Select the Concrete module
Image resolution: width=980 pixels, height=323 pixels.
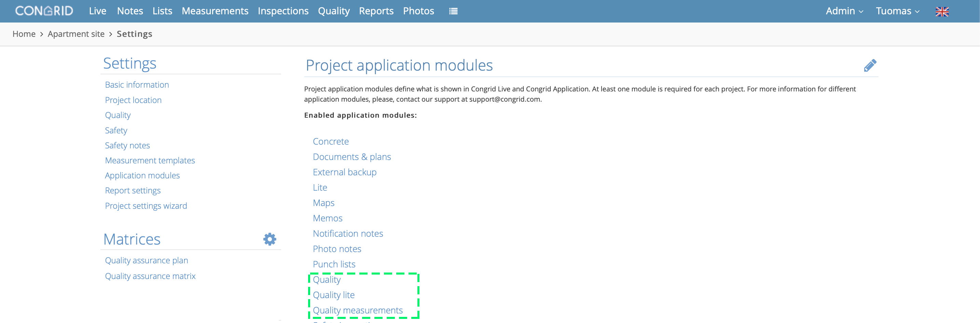[x=331, y=141]
